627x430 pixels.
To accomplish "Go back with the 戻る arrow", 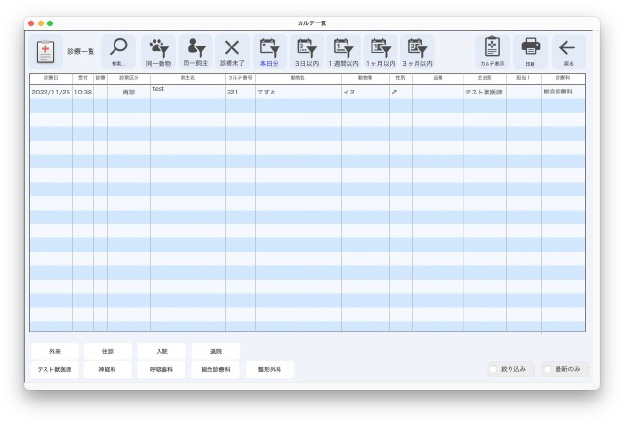I will (568, 50).
